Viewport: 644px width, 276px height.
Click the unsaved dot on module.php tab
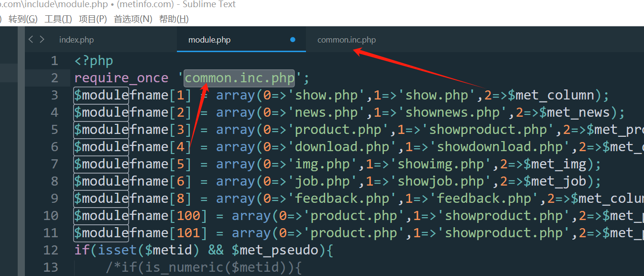(x=293, y=40)
